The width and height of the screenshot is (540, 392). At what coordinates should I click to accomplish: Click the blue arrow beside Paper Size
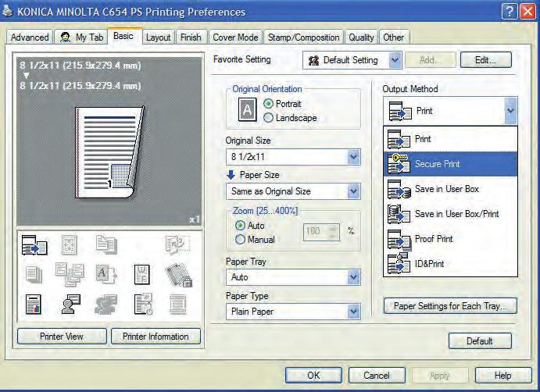pos(231,175)
